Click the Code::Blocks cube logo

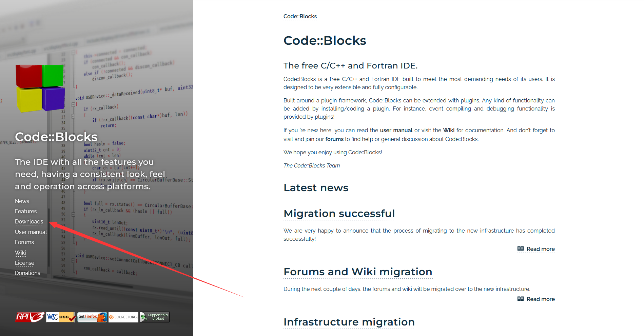[x=40, y=88]
